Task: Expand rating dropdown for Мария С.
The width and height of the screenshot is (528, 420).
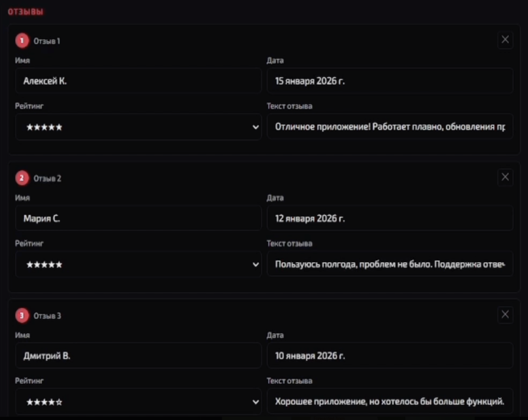Action: (x=138, y=264)
